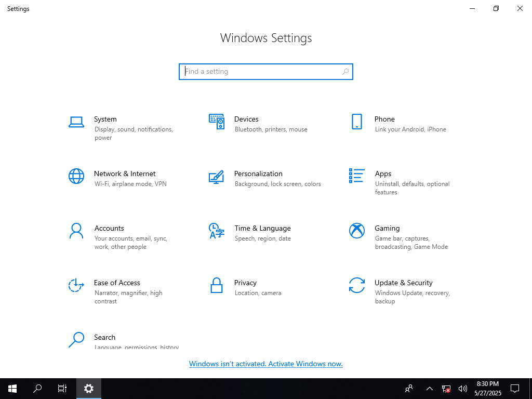Open Time & Language via its clock icon
The width and height of the screenshot is (532, 399).
click(217, 231)
